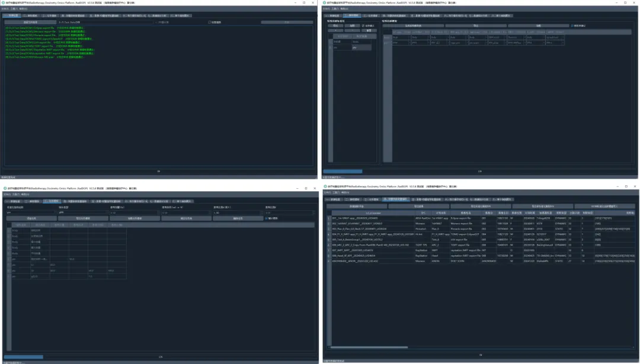
Task: Toggle the checkbox at right of mapping window's button row
Action: (x=572, y=25)
